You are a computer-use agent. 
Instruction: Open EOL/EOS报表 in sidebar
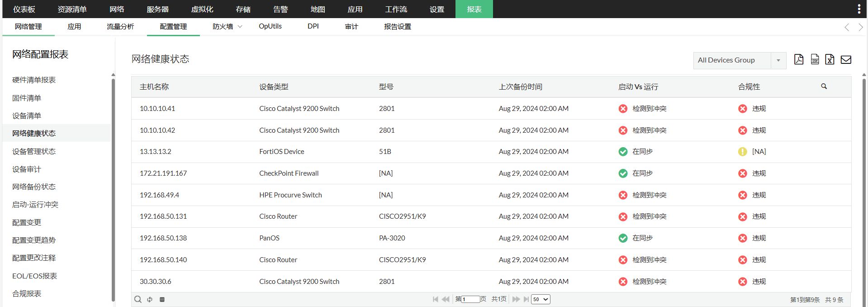pos(35,276)
